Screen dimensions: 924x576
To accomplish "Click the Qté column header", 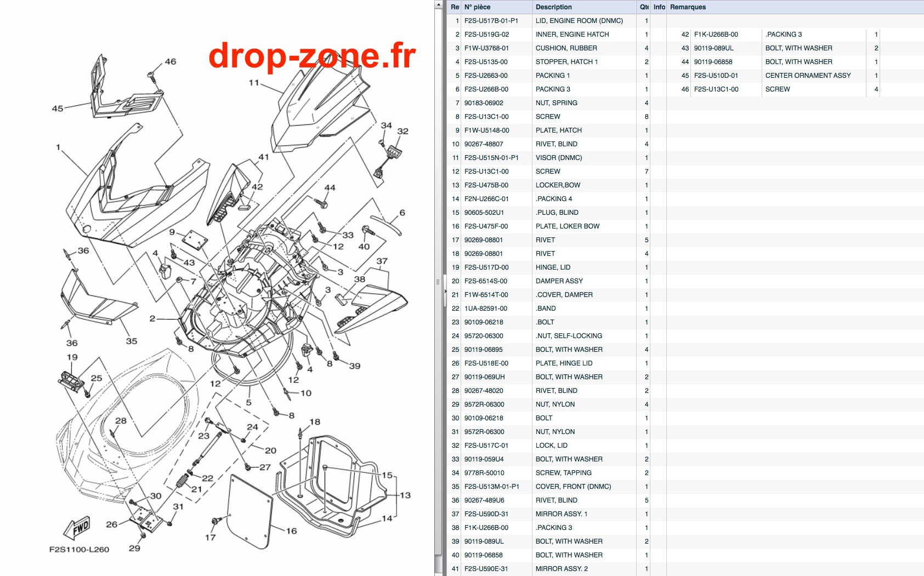I will [x=644, y=7].
